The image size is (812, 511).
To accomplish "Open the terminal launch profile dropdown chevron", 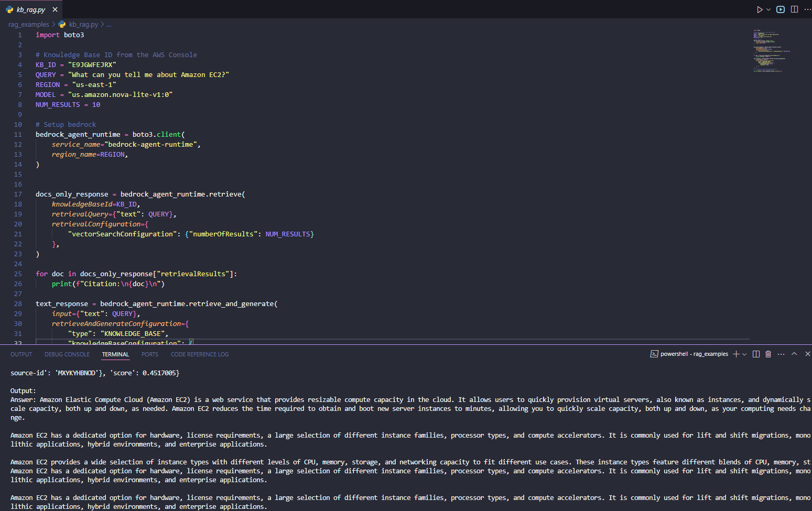I will coord(744,354).
